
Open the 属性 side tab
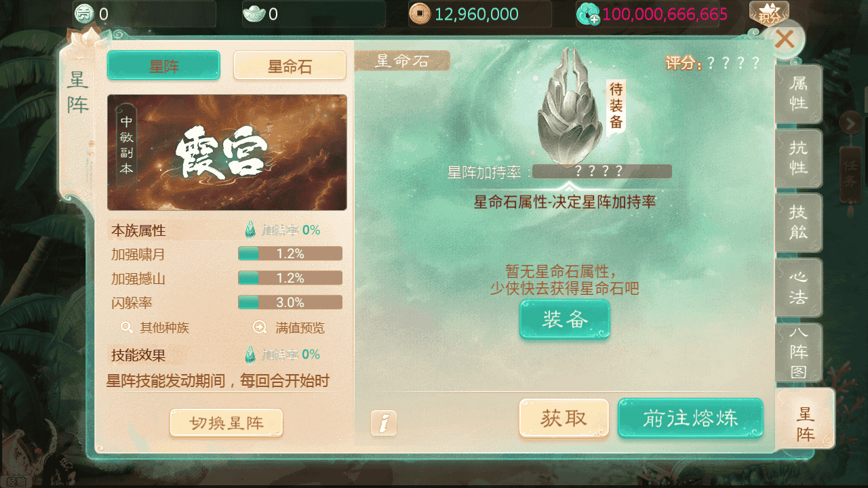point(798,94)
